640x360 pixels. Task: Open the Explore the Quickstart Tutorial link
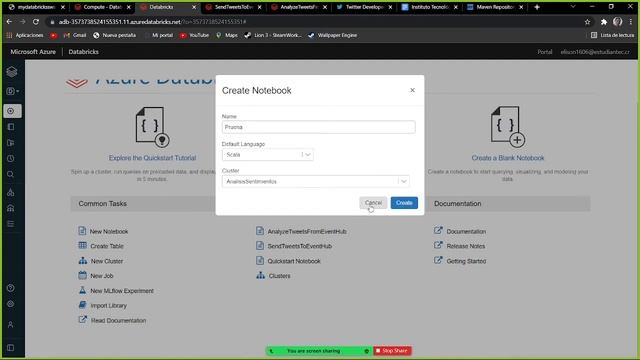152,158
